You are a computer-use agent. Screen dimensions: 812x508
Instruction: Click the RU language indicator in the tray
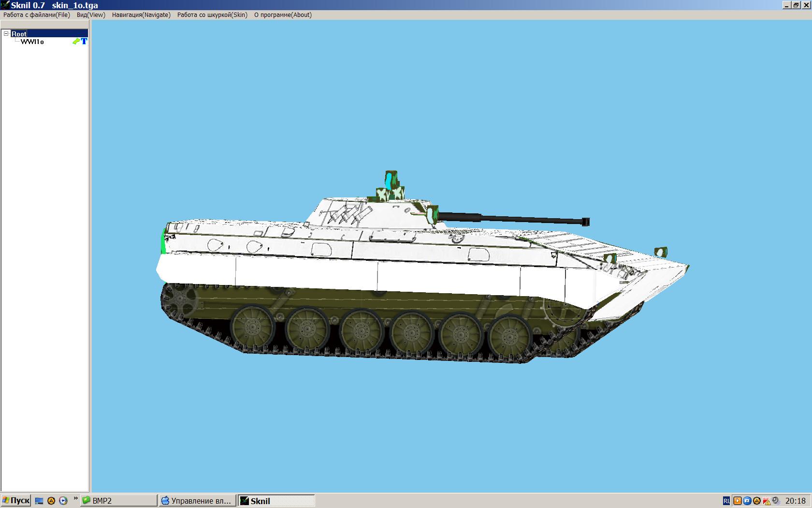click(x=726, y=501)
